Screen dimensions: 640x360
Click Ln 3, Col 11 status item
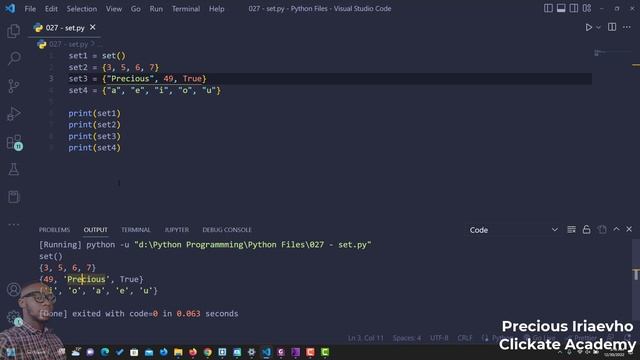(x=366, y=338)
